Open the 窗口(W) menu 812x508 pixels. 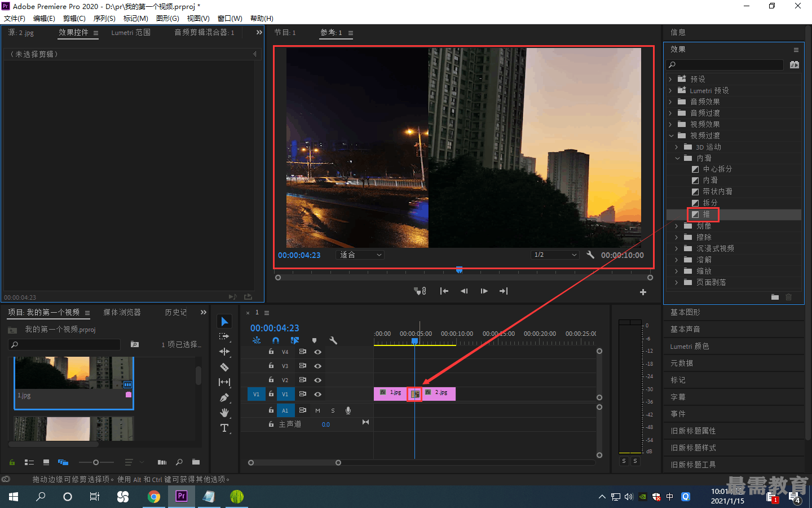230,19
